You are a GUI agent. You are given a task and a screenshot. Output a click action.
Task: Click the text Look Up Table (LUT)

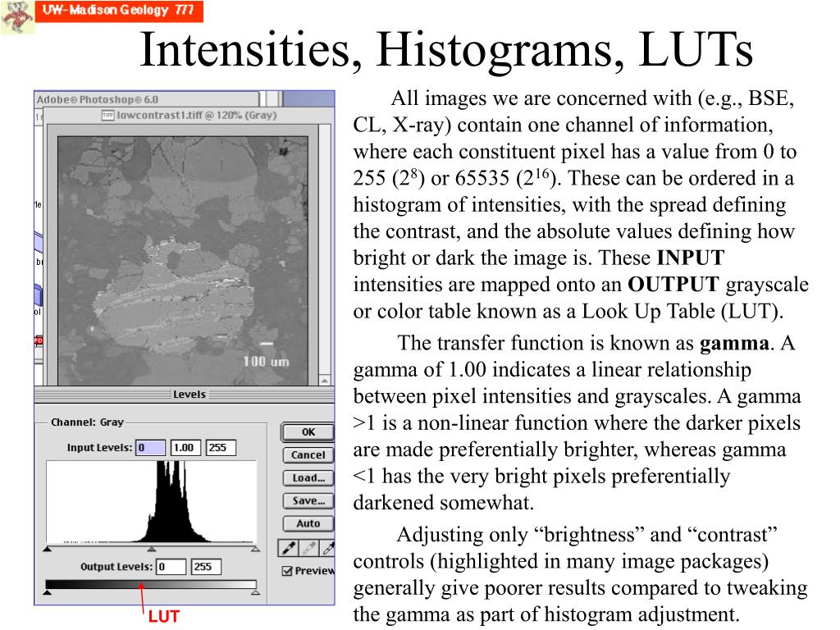point(680,311)
